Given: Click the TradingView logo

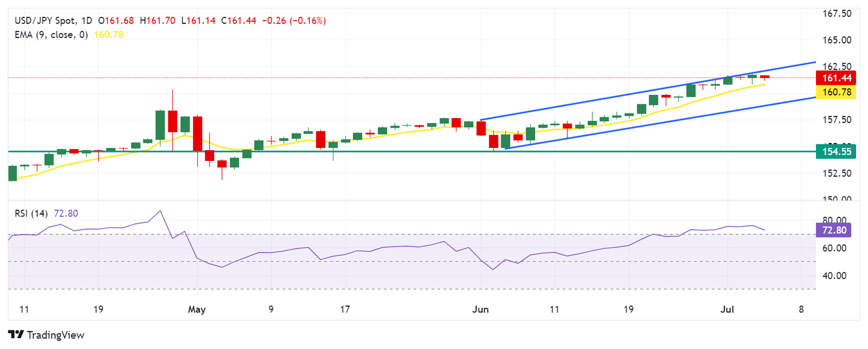Looking at the screenshot, I should pyautogui.click(x=46, y=335).
